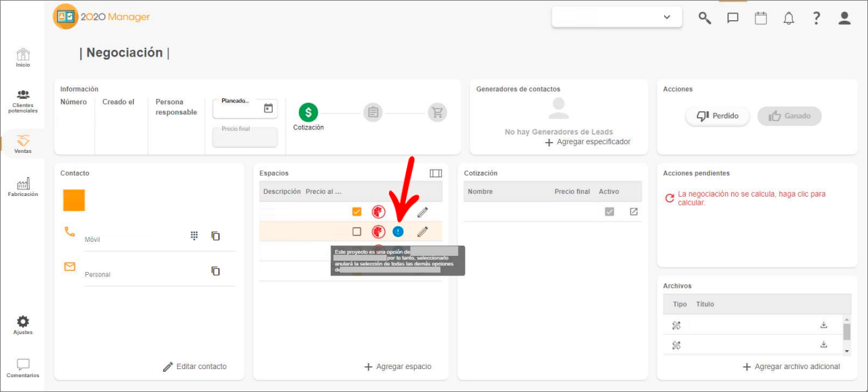Click the Archivos scrollbar up arrow
The height and width of the screenshot is (392, 868).
[x=846, y=319]
